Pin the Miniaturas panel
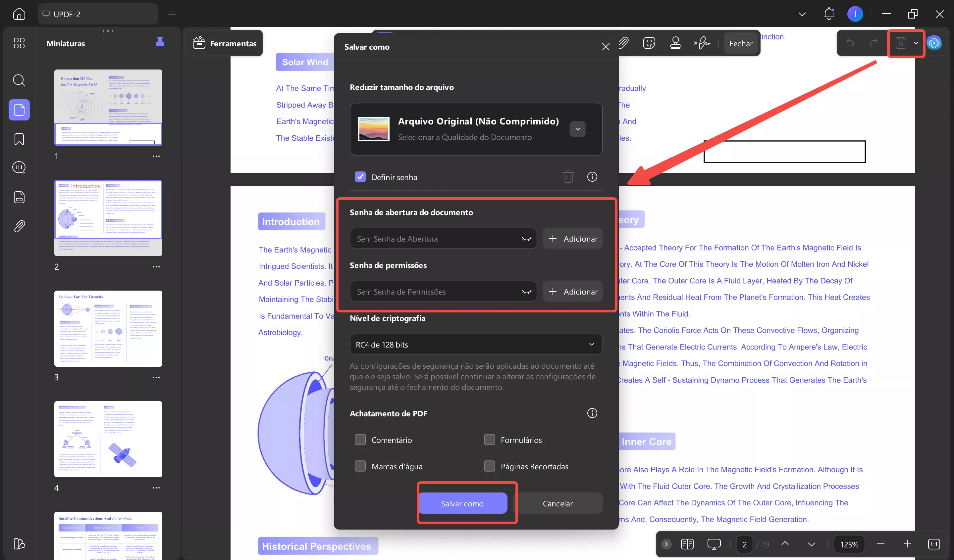 pos(160,43)
